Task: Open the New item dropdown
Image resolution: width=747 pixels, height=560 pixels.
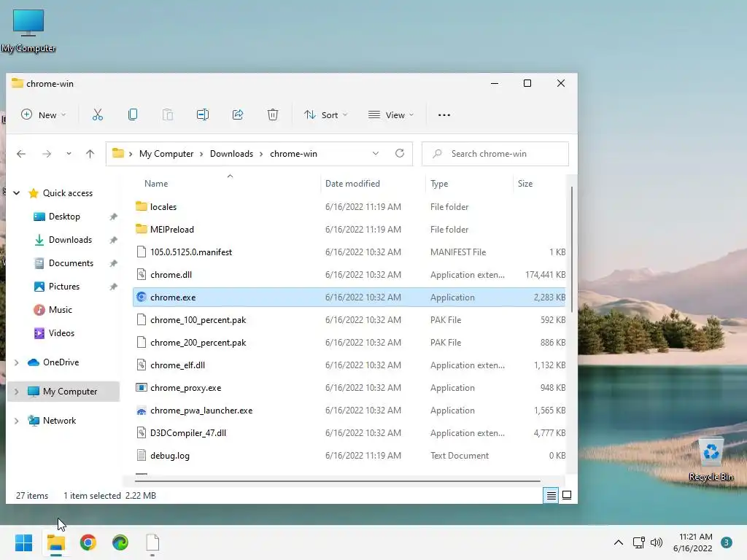Action: click(x=43, y=114)
